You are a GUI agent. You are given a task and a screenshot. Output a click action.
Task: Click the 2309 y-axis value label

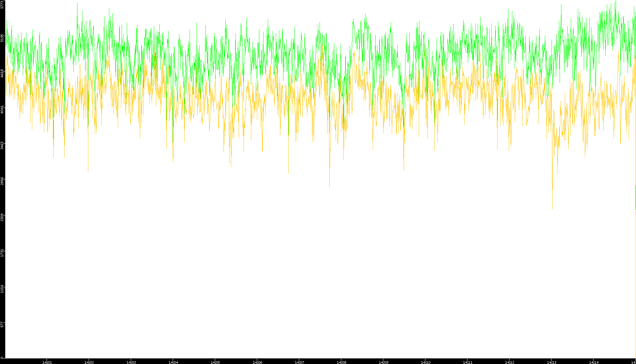point(2,217)
